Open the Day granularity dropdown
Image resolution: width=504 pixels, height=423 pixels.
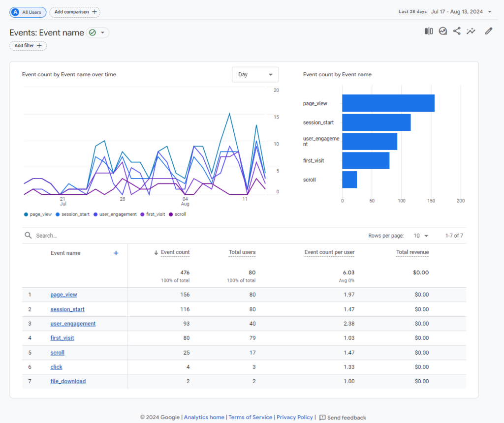tap(255, 75)
